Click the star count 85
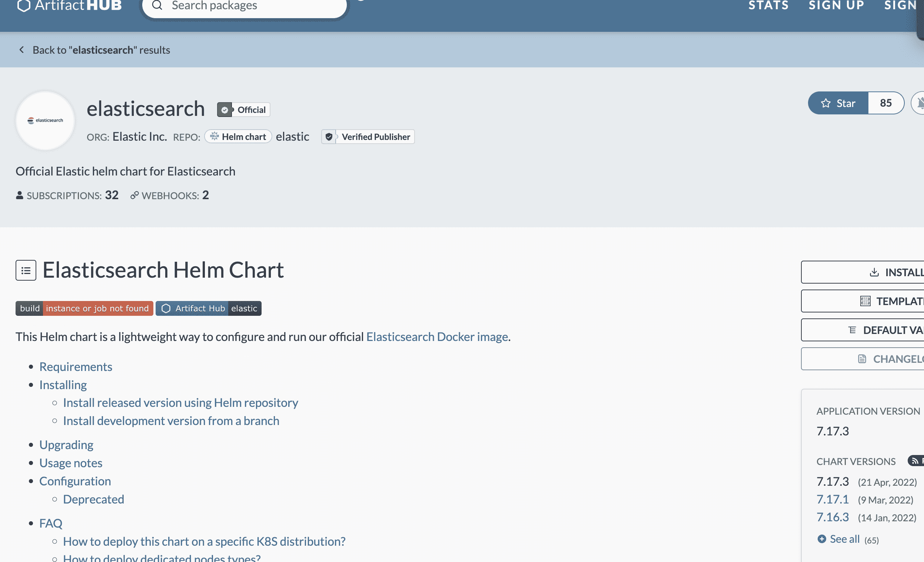This screenshot has height=562, width=924. 886,103
